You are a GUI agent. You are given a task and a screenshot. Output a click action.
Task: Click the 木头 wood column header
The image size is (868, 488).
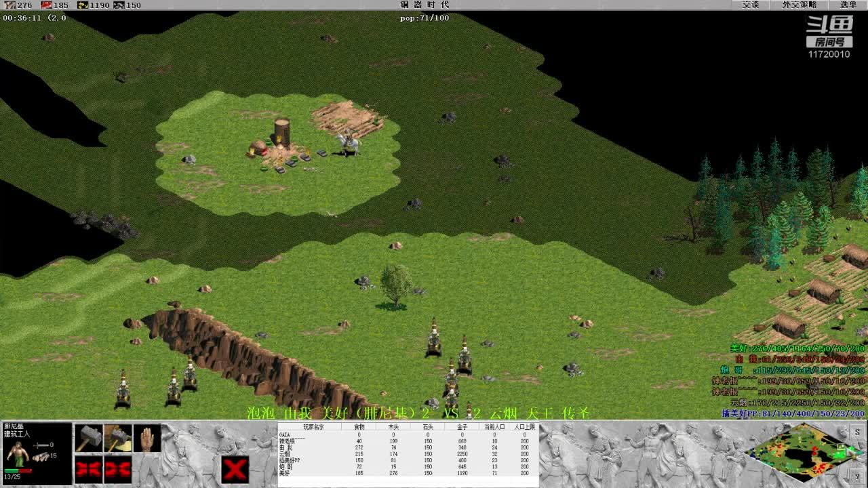coord(393,427)
